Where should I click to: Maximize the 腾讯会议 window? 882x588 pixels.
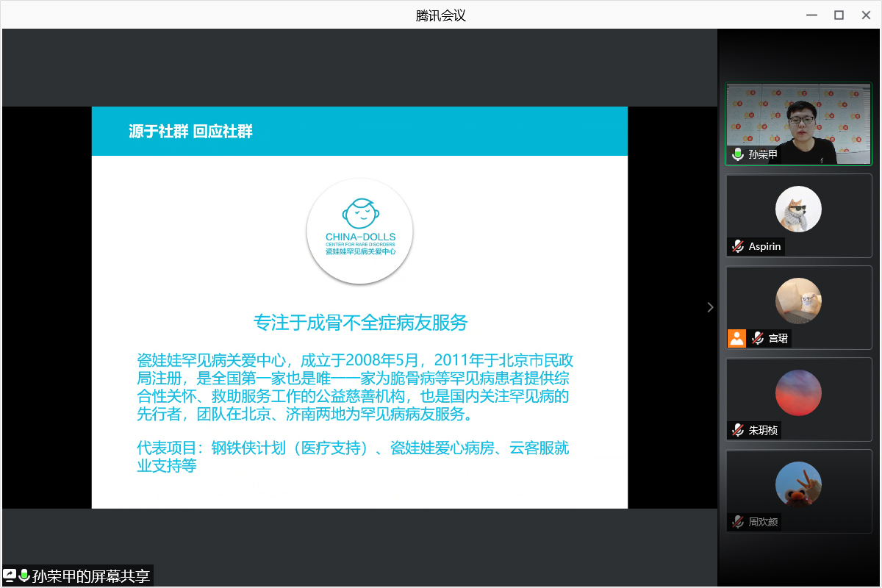click(839, 15)
